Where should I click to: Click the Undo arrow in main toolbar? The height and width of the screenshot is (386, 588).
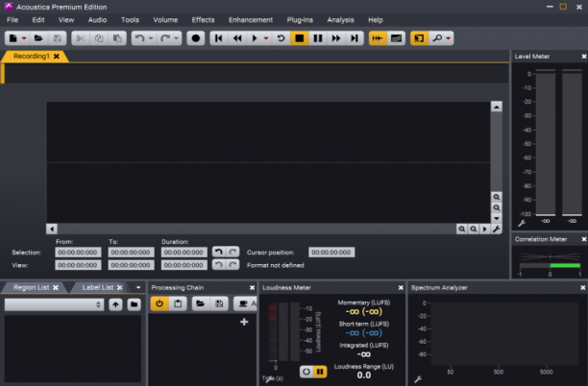(139, 38)
